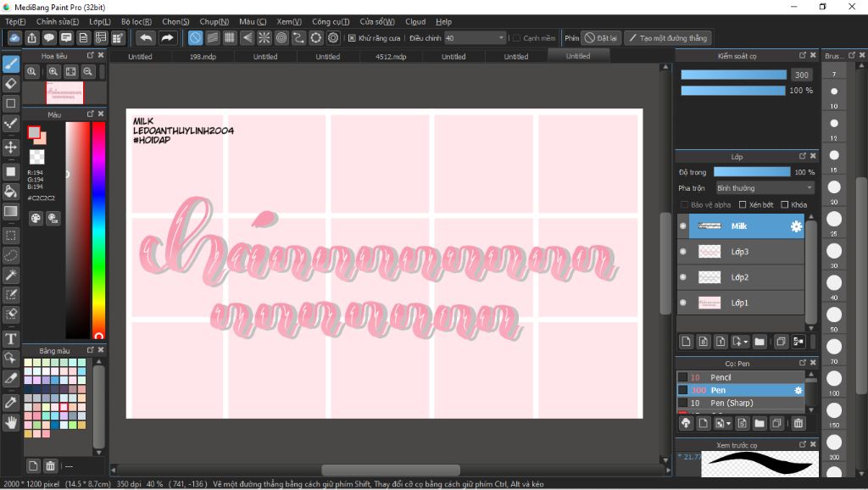Zoom out with the navigator magnifier minus

[x=87, y=71]
